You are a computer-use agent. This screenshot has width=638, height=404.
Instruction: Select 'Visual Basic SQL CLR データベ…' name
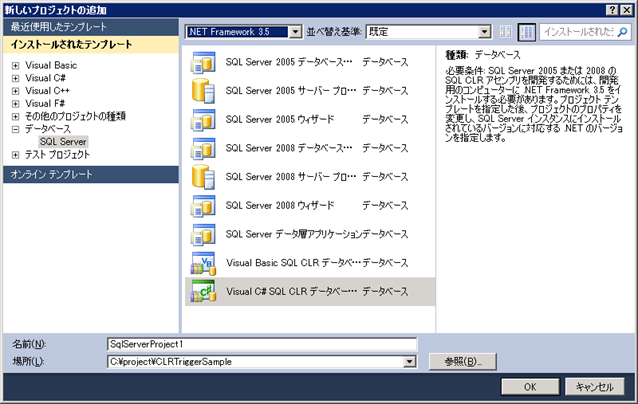coord(293,263)
